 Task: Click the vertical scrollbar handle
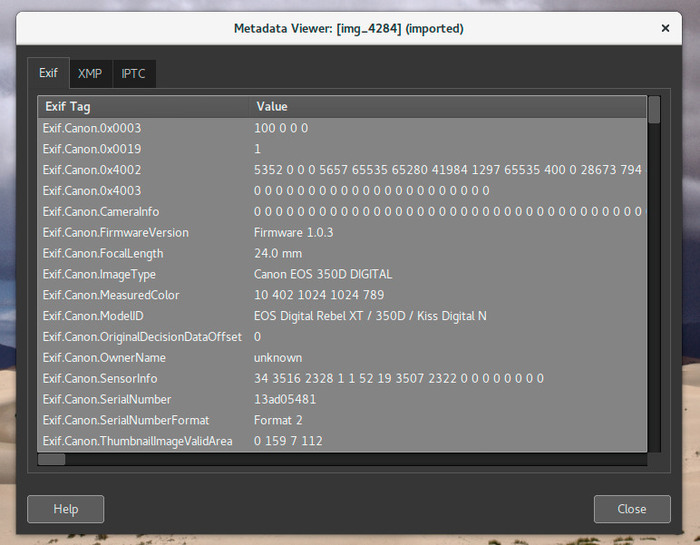pyautogui.click(x=654, y=110)
